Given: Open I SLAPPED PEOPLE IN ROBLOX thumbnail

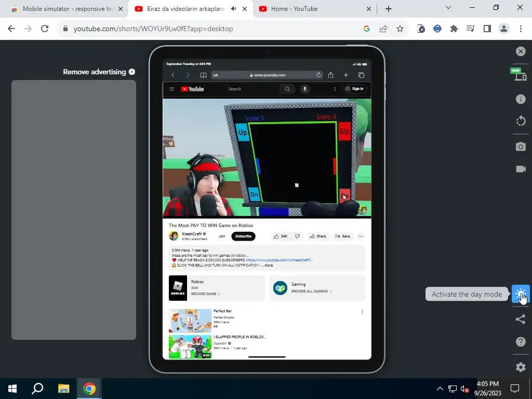Looking at the screenshot, I should coord(190,347).
